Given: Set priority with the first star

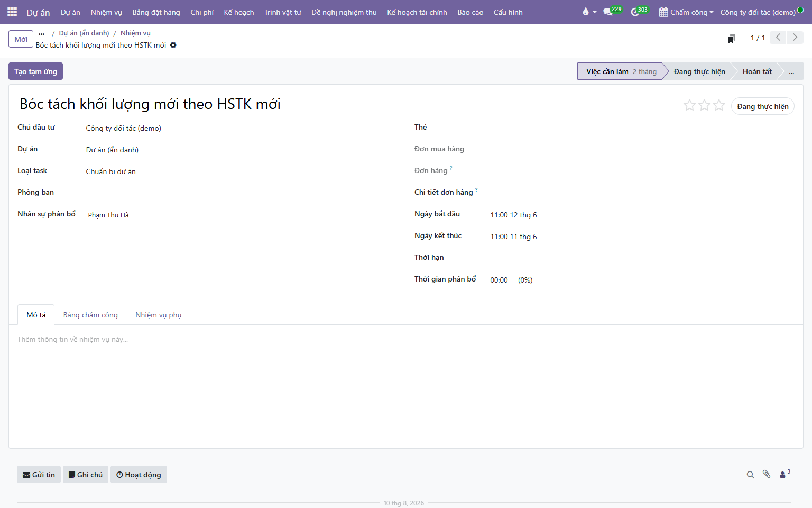Looking at the screenshot, I should click(689, 105).
